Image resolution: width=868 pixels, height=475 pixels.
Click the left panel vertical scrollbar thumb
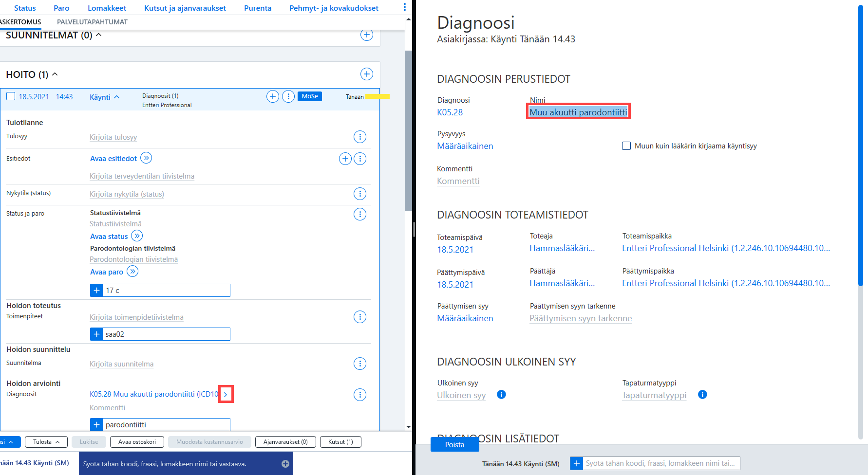click(x=408, y=130)
